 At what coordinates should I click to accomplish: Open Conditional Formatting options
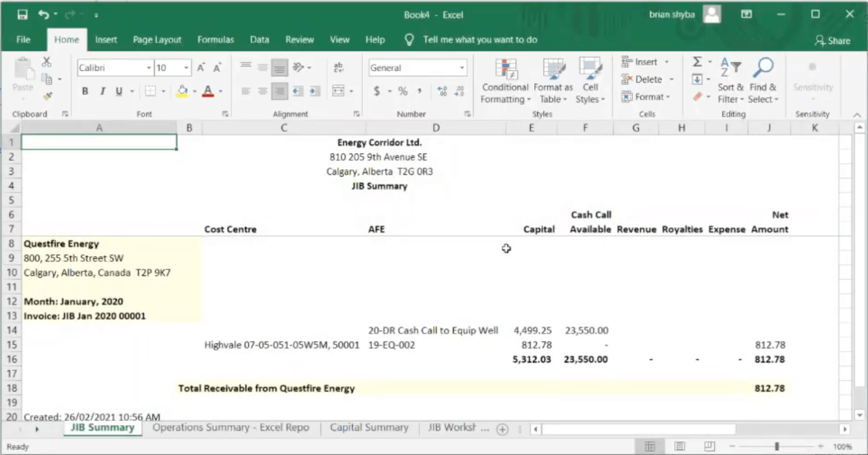coord(505,80)
